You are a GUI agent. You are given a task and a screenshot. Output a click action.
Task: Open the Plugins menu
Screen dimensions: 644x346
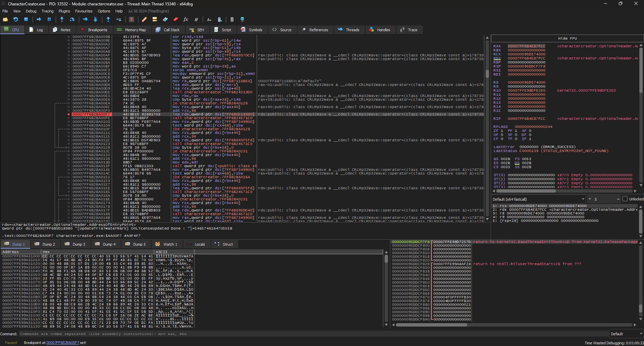[64, 11]
